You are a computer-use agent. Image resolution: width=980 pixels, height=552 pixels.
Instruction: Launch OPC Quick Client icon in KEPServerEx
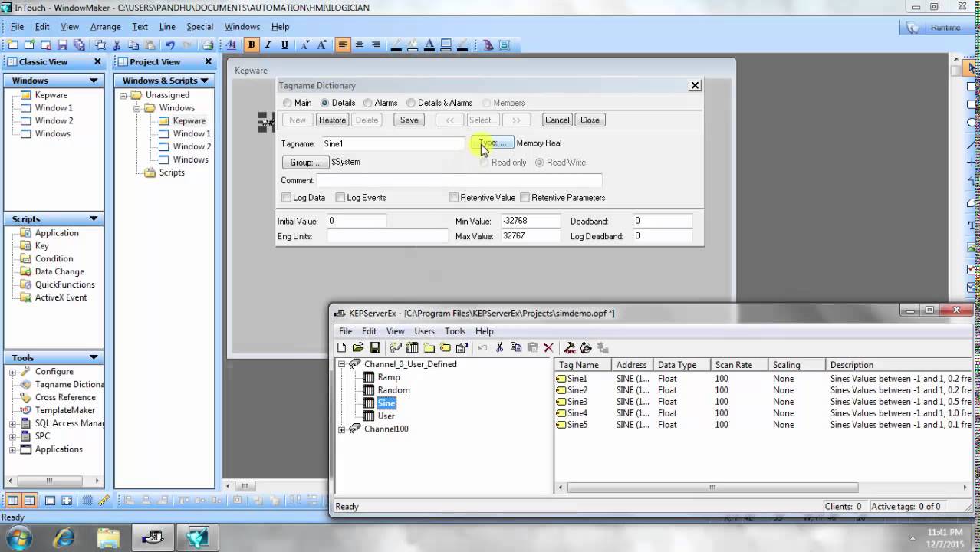[570, 348]
